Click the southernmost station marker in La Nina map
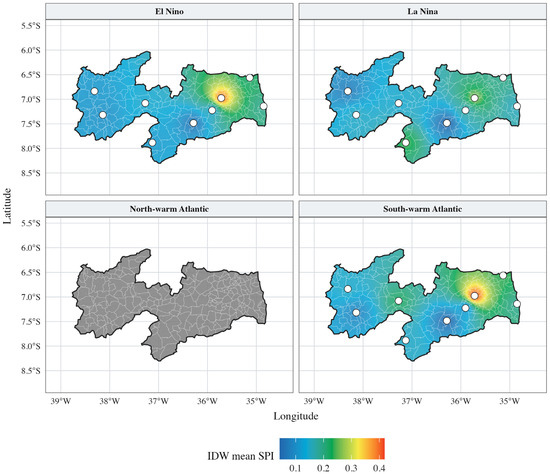Image resolution: width=550 pixels, height=474 pixels. click(x=406, y=143)
